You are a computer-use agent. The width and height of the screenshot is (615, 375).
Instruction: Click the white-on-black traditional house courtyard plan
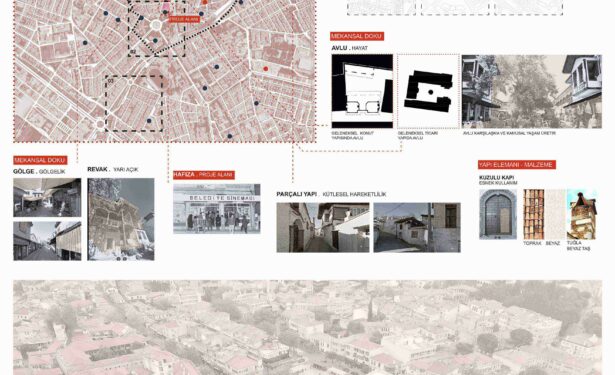[x=362, y=91]
